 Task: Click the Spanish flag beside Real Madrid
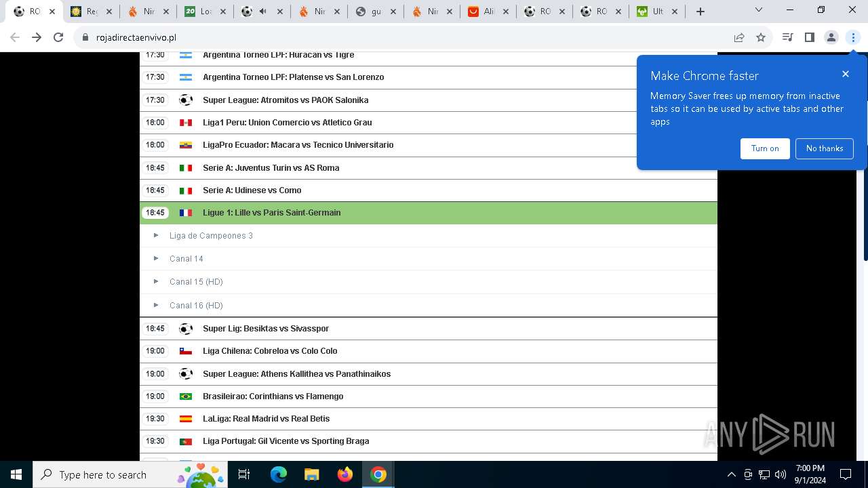pos(186,419)
